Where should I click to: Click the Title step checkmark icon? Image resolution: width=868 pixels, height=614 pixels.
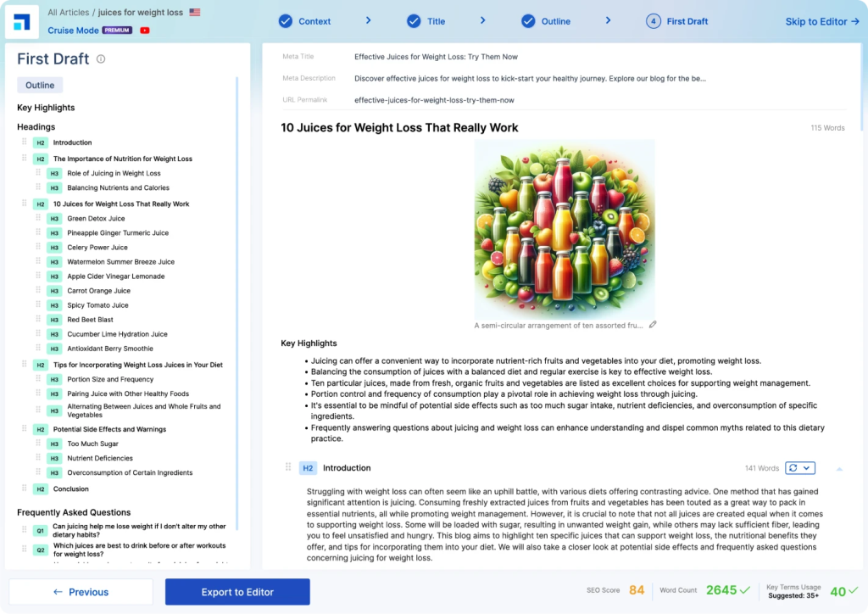414,21
